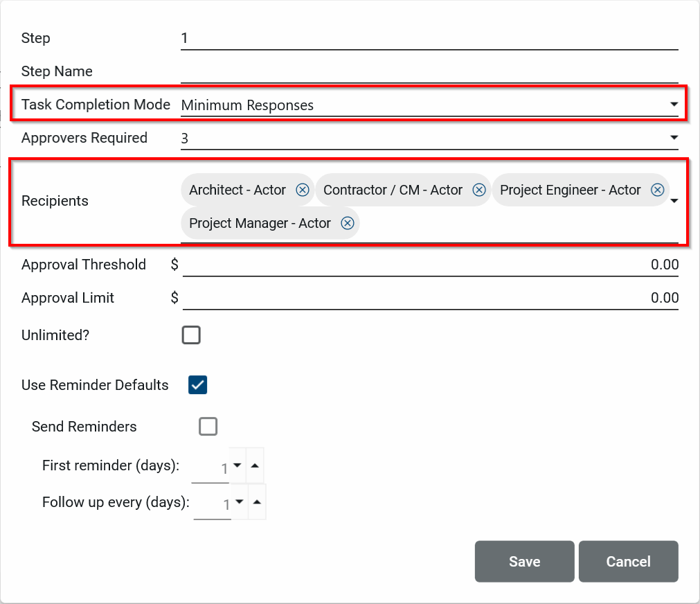The height and width of the screenshot is (604, 700).
Task: Click the Approval Limit amount field
Action: pyautogui.click(x=429, y=298)
